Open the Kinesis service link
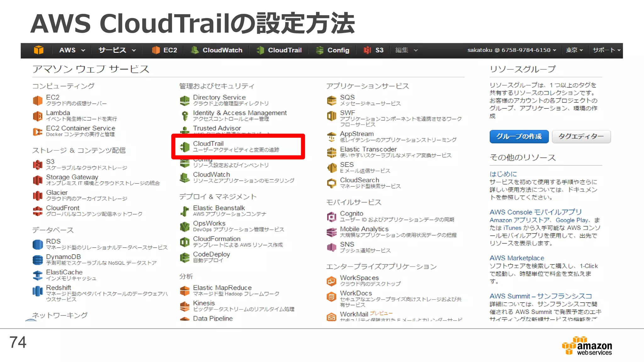The image size is (644, 362). click(204, 303)
